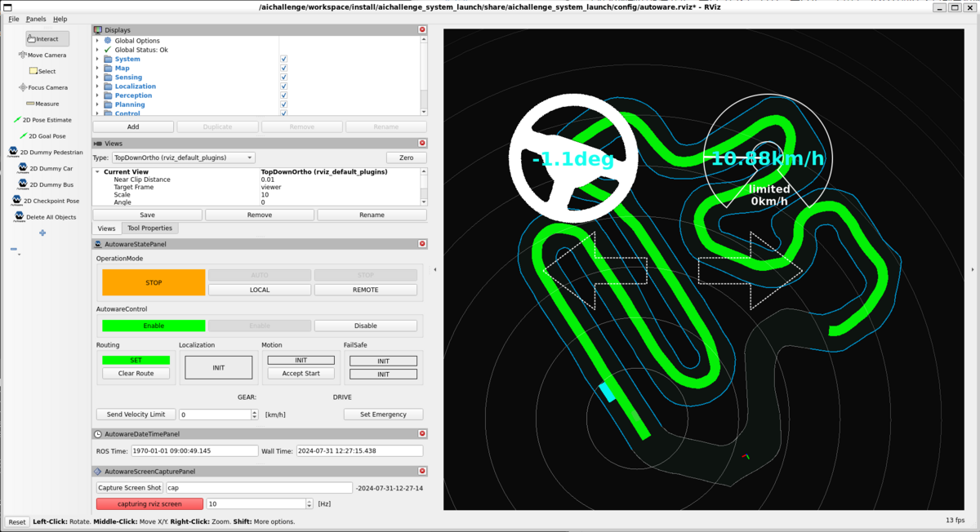The width and height of the screenshot is (980, 532).
Task: Toggle the System display checkbox
Action: (x=283, y=59)
